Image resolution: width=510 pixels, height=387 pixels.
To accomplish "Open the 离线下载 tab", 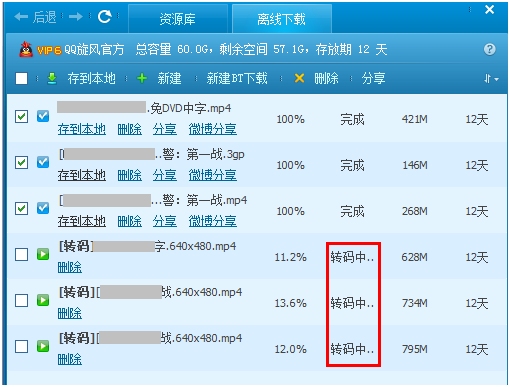I will (281, 19).
